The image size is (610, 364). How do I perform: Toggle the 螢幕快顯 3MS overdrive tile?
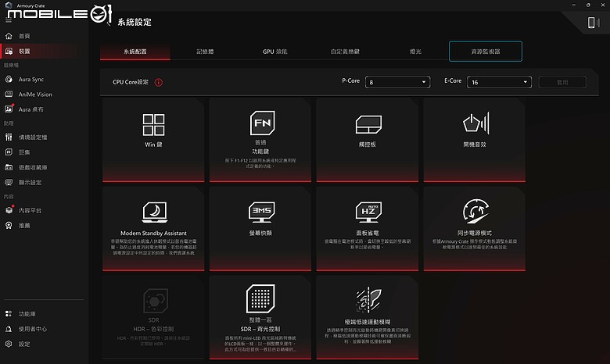coord(260,229)
